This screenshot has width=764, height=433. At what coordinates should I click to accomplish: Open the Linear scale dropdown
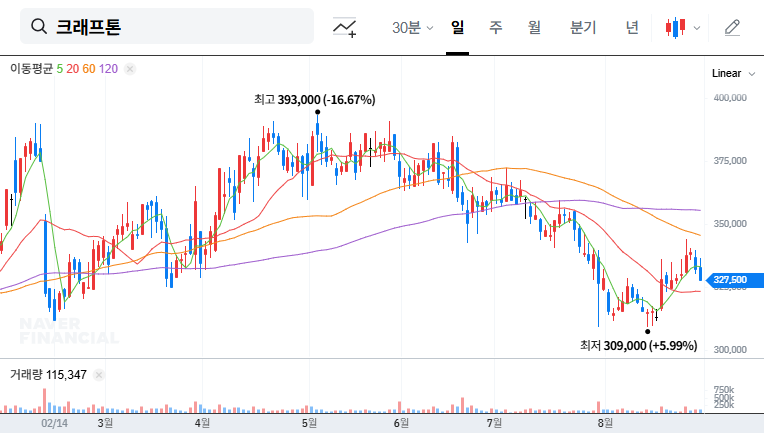pos(733,74)
